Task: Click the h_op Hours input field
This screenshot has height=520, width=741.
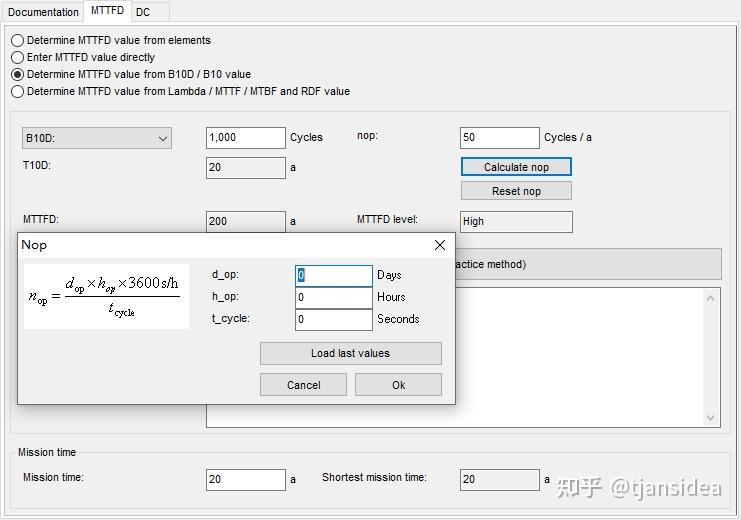Action: coord(334,297)
